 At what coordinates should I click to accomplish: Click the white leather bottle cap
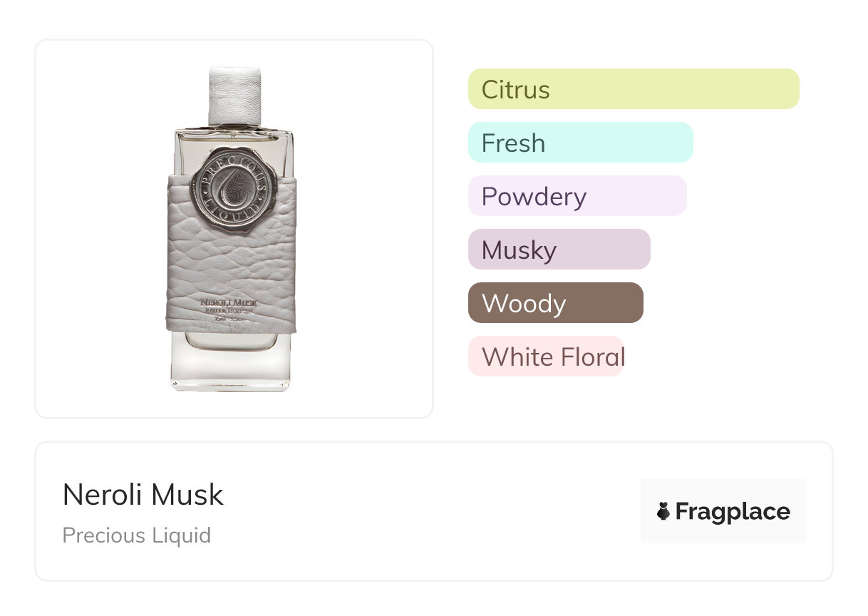234,96
